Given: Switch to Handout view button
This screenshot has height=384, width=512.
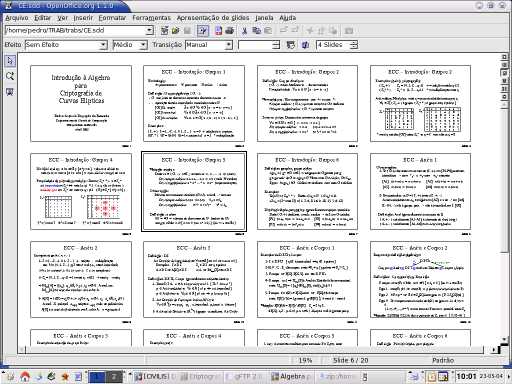Looking at the screenshot, I should point(504,89).
